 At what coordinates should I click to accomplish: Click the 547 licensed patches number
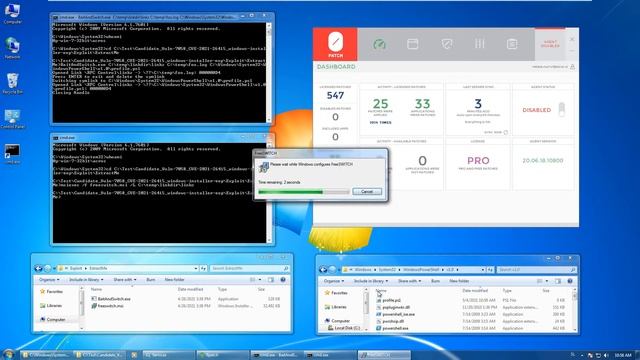click(x=335, y=96)
